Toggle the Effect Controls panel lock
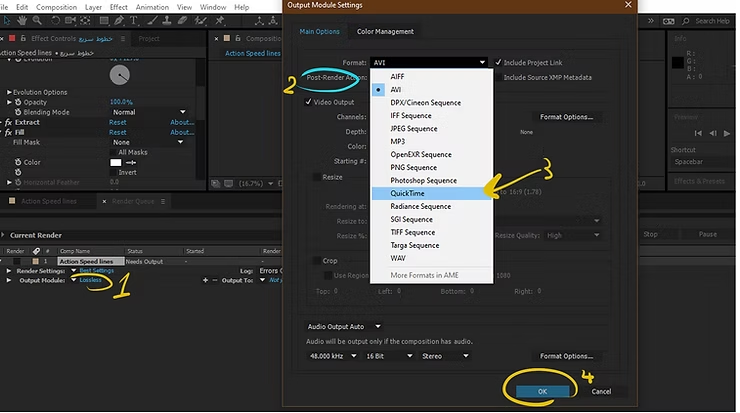Image resolution: width=740 pixels, height=413 pixels. pos(23,38)
